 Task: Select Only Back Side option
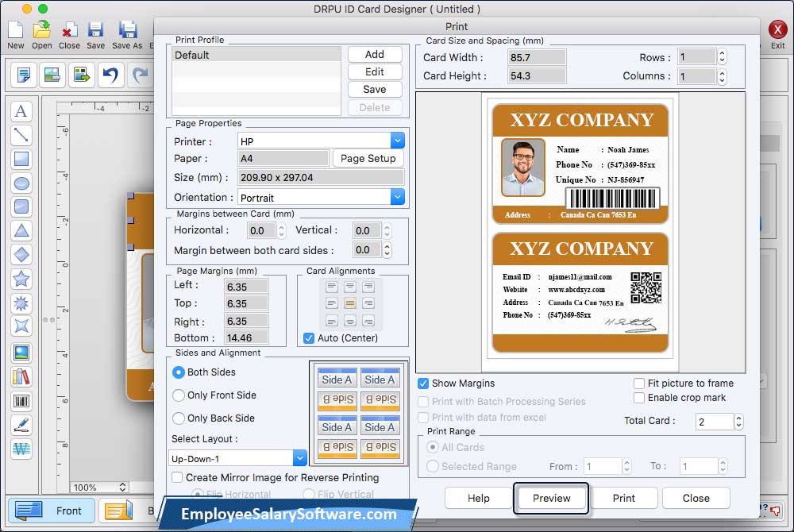[x=178, y=418]
